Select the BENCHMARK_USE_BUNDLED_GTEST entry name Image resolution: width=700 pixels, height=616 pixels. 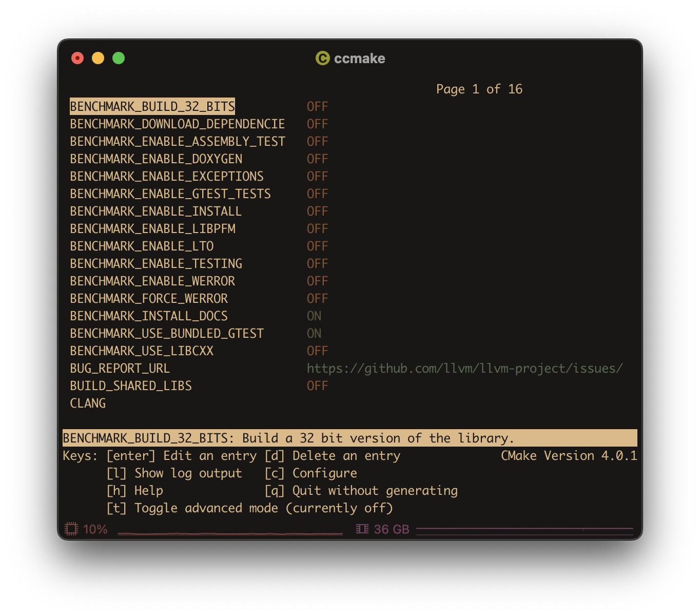167,333
